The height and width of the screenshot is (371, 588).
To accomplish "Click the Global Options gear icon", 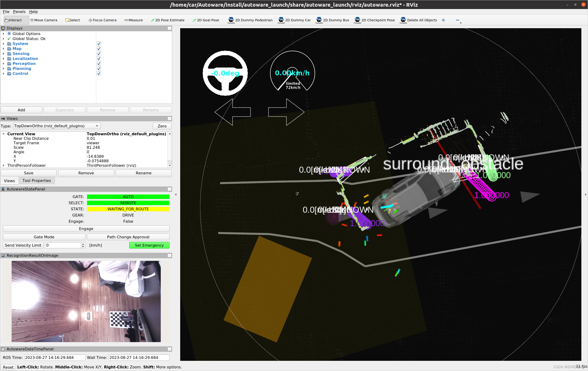I will [x=9, y=34].
